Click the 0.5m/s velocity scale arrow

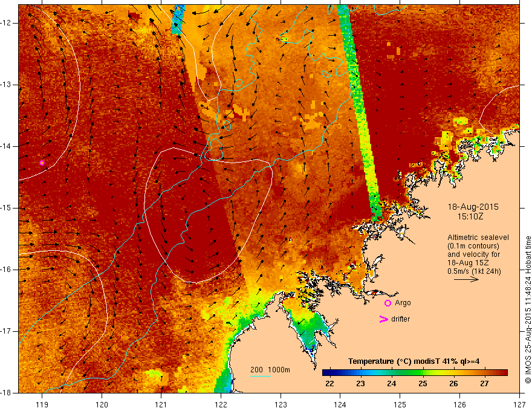466,279
